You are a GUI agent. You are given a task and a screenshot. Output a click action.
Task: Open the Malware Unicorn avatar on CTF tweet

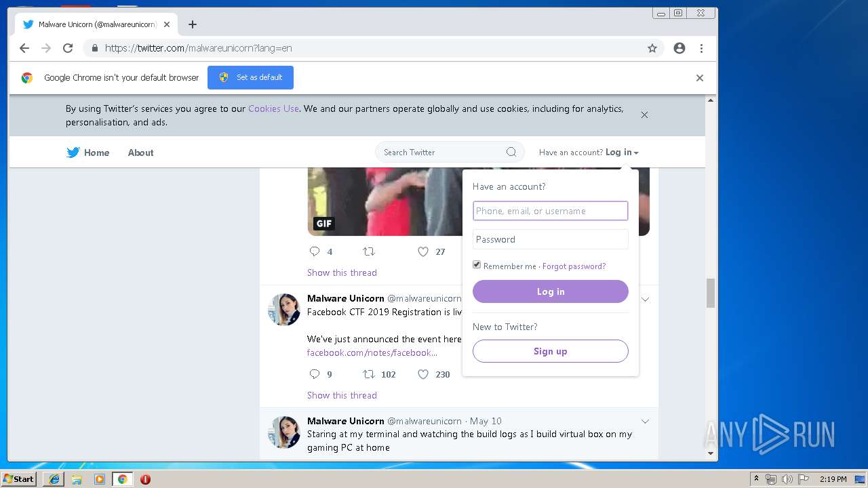point(284,310)
